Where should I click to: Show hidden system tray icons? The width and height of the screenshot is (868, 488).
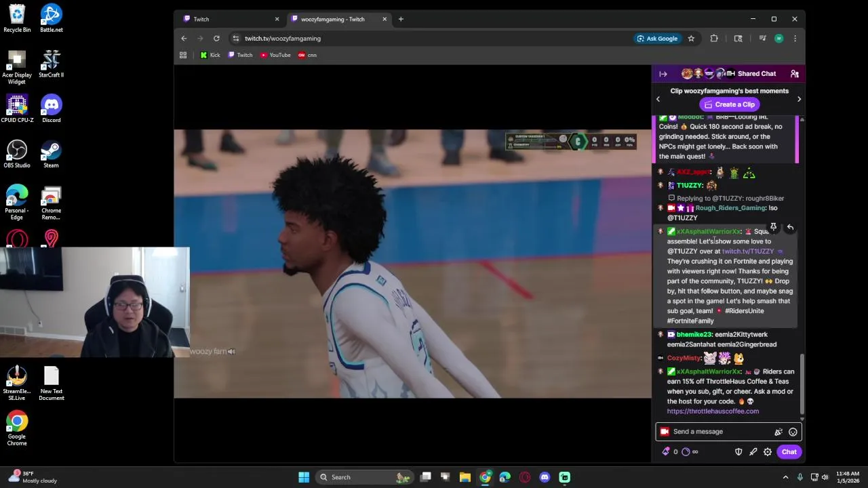tap(786, 477)
